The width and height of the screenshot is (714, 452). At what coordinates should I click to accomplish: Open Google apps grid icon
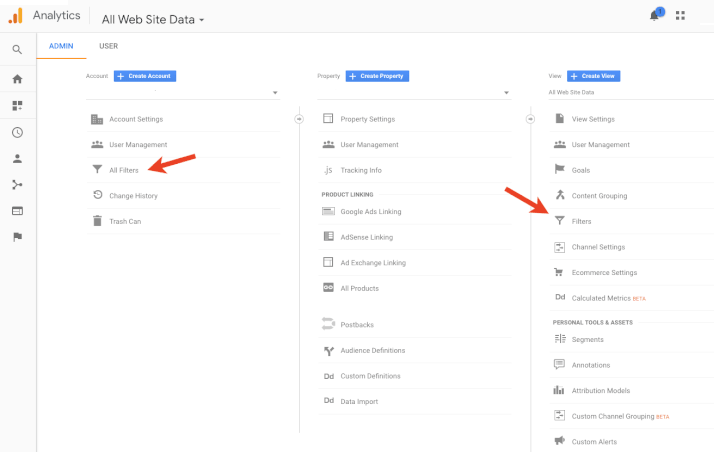pyautogui.click(x=681, y=16)
